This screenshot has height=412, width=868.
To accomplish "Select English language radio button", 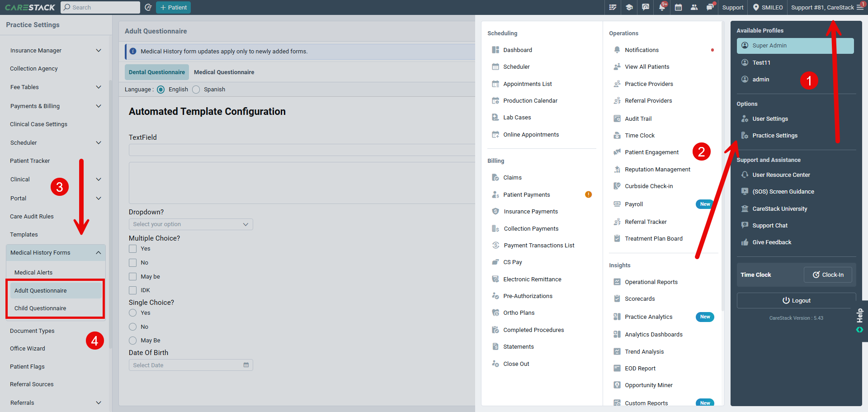I will [161, 90].
